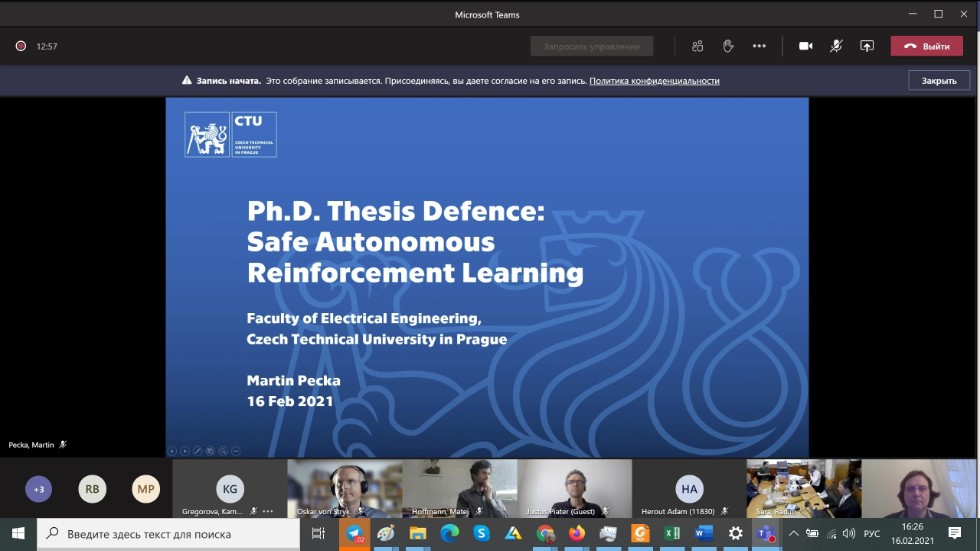The width and height of the screenshot is (980, 551).
Task: Open Telegram from the taskbar
Action: click(354, 534)
